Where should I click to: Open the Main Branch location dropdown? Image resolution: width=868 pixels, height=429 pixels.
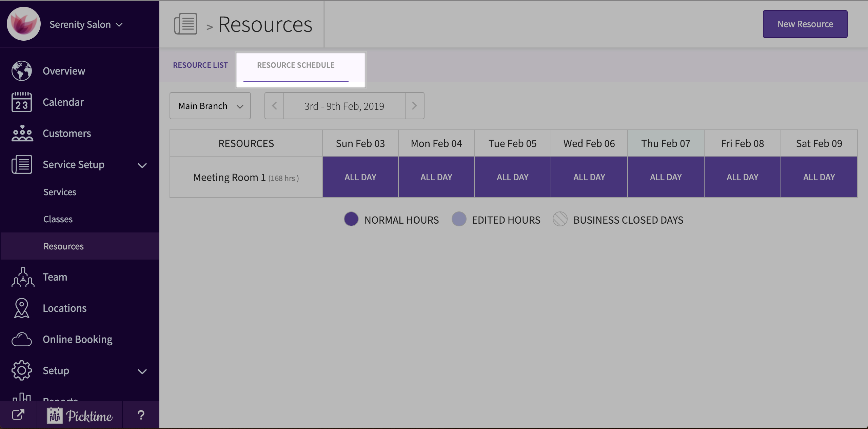pyautogui.click(x=210, y=106)
